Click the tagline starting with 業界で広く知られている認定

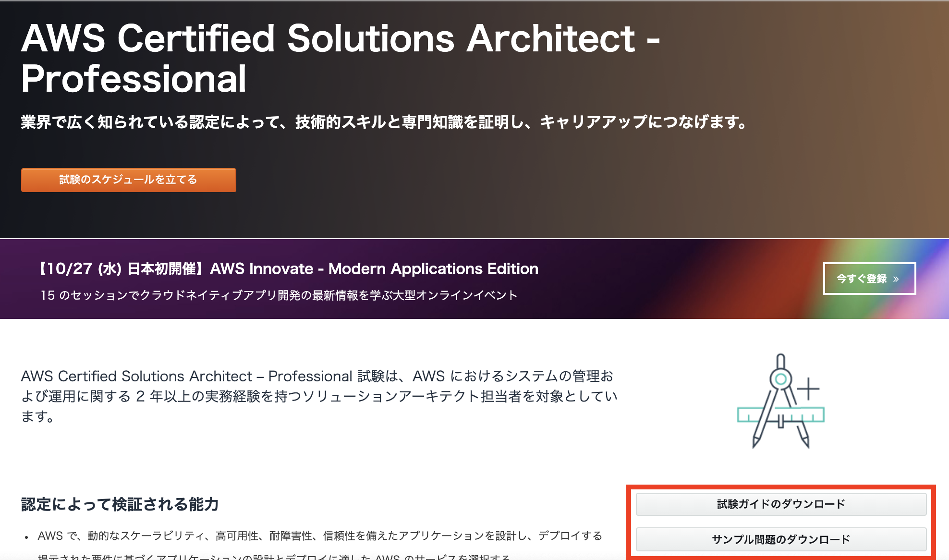pyautogui.click(x=384, y=122)
